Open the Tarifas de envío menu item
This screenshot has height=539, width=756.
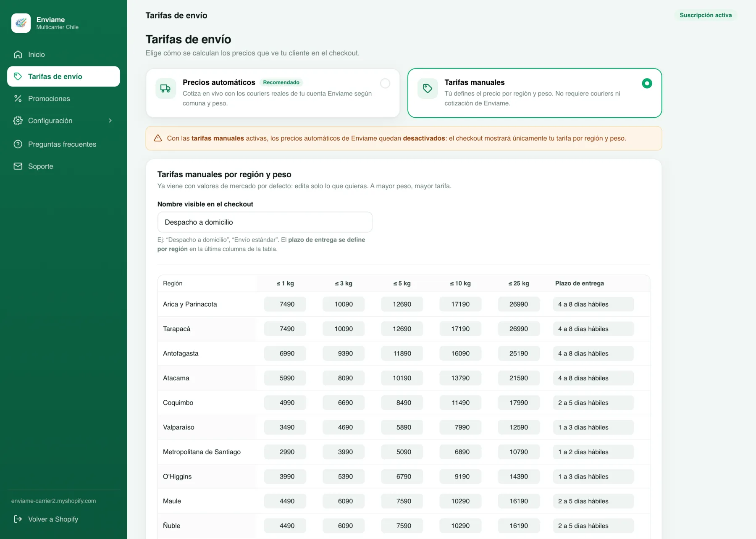tap(63, 76)
